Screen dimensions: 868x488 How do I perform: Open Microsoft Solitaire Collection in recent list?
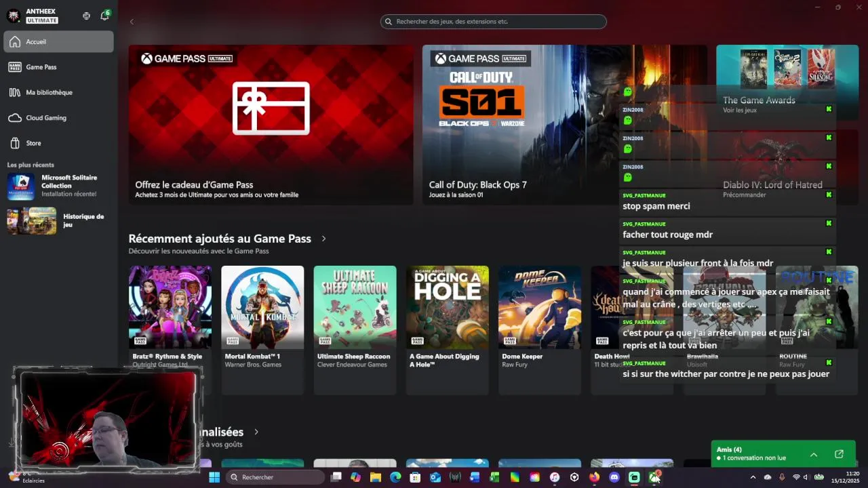point(59,186)
